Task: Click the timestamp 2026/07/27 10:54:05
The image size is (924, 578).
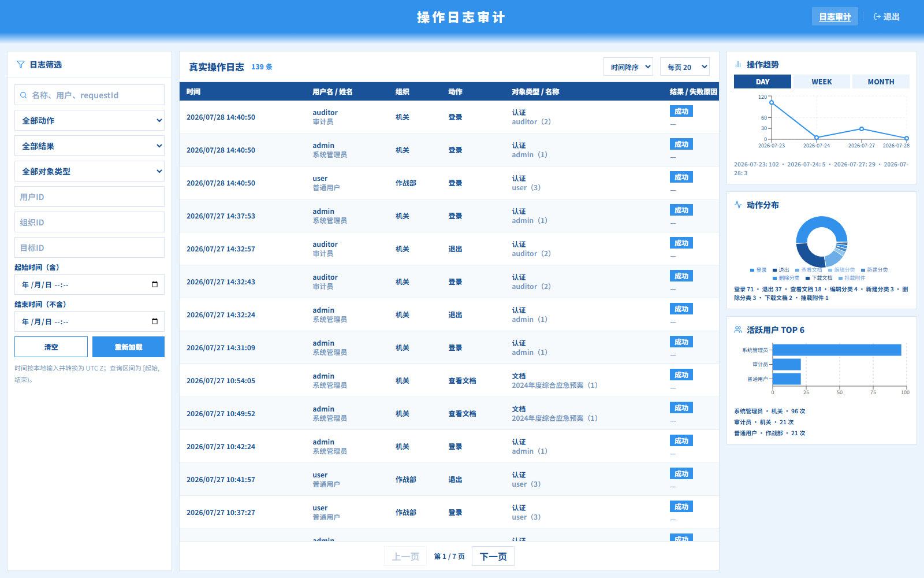Action: [x=221, y=380]
